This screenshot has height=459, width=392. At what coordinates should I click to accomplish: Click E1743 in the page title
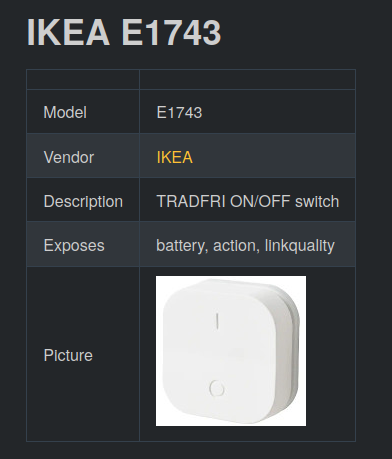pyautogui.click(x=171, y=32)
